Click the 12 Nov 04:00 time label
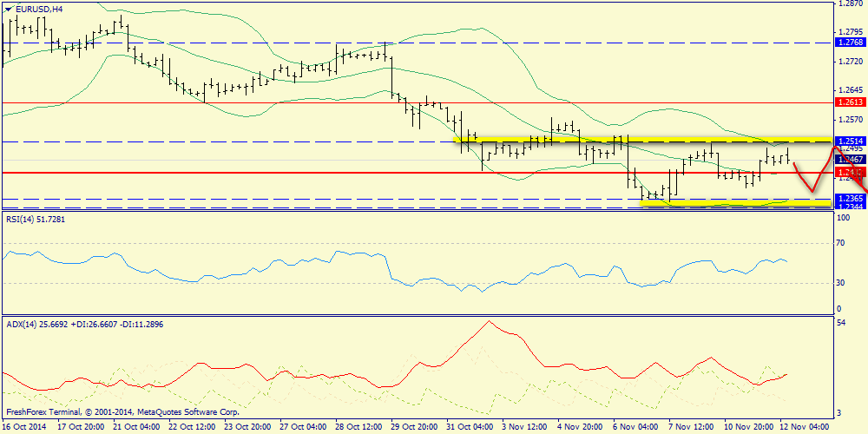 coord(805,427)
